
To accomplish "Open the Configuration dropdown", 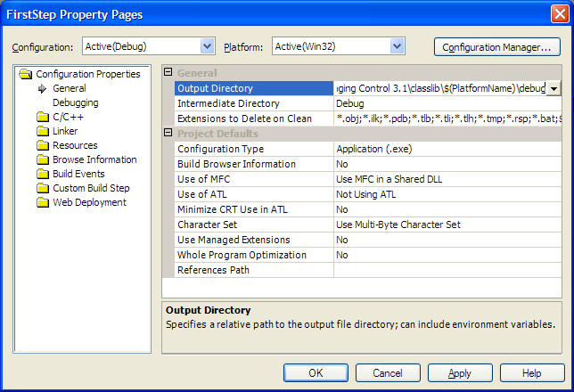I will pos(208,46).
